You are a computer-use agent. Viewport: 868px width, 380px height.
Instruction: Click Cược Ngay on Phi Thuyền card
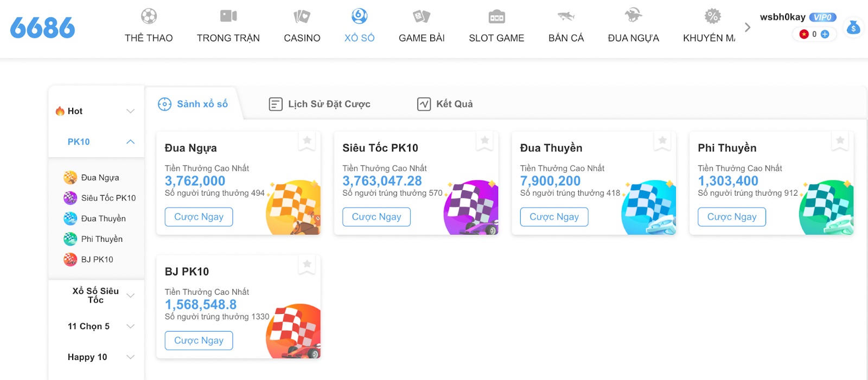732,217
